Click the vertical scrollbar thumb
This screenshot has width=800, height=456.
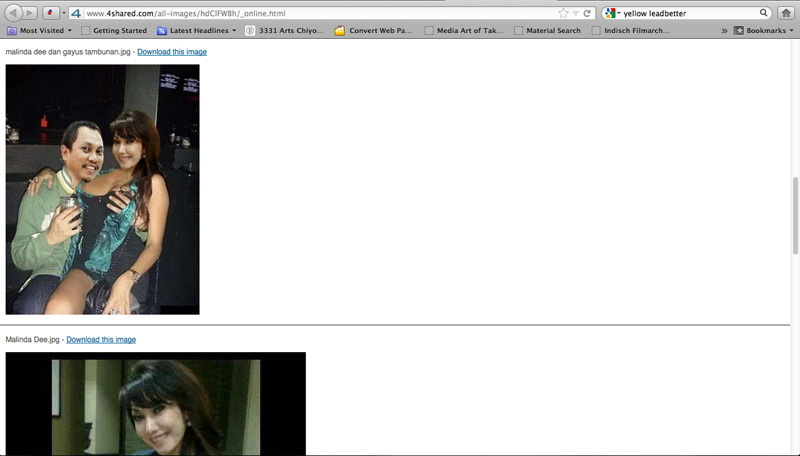coord(795,215)
